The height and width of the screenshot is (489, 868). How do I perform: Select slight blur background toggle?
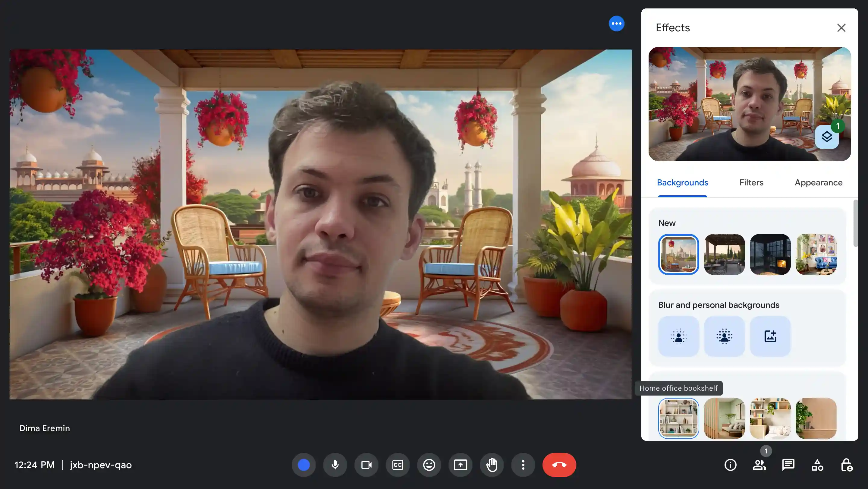(678, 336)
